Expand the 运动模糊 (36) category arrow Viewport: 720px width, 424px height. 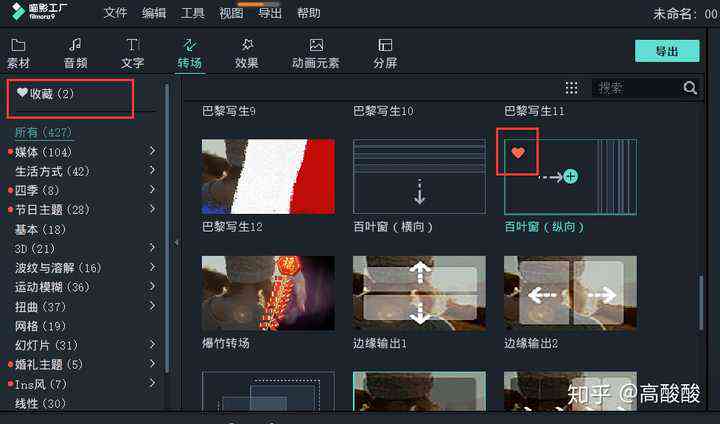click(x=152, y=286)
